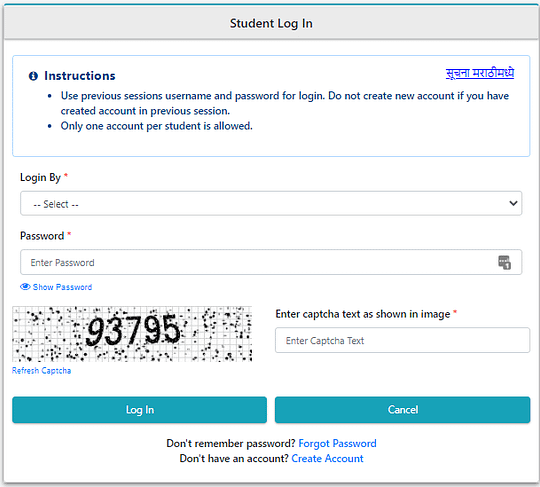Open the Forgot Password link
This screenshot has height=487, width=540.
(x=337, y=443)
